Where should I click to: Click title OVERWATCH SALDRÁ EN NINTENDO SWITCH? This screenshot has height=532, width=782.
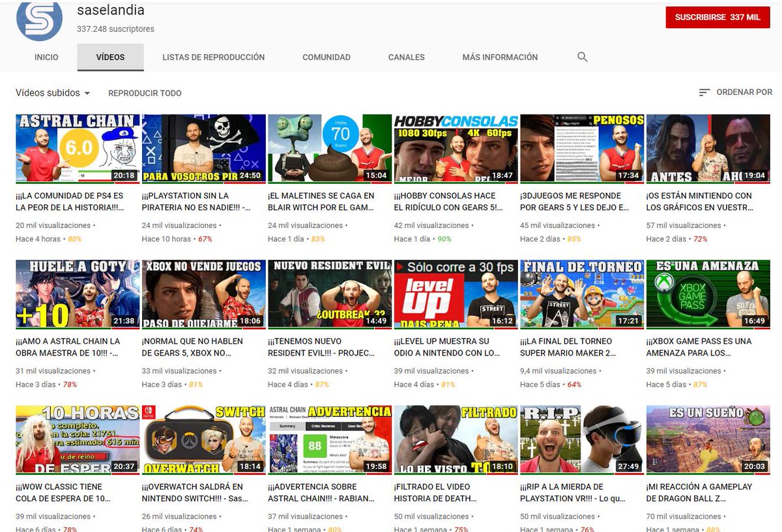click(x=194, y=492)
